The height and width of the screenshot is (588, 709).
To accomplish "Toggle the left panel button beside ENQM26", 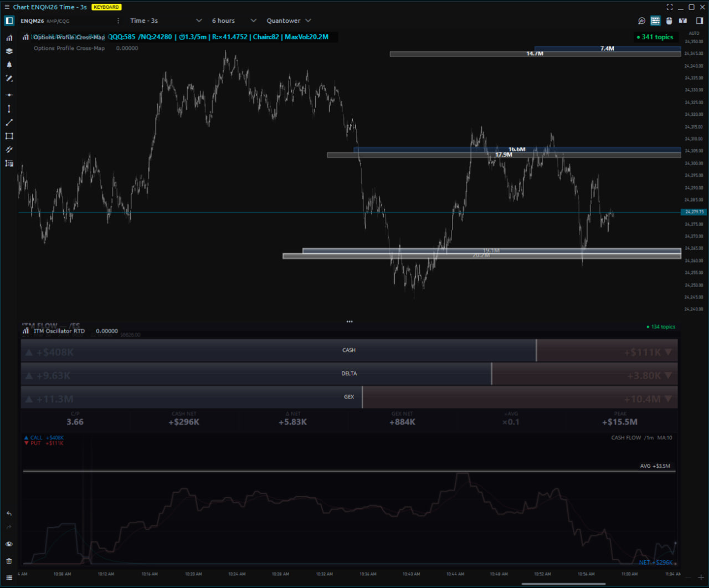I will pyautogui.click(x=9, y=21).
